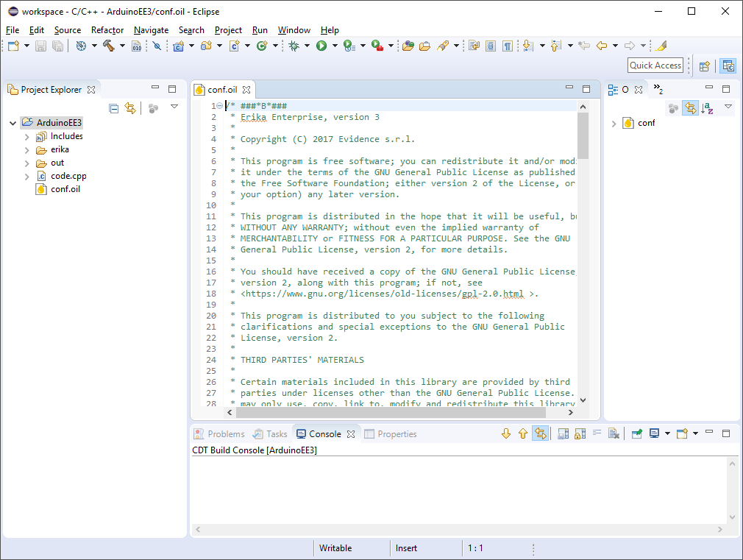Image resolution: width=743 pixels, height=560 pixels.
Task: Switch to the Properties tab
Action: [391, 434]
